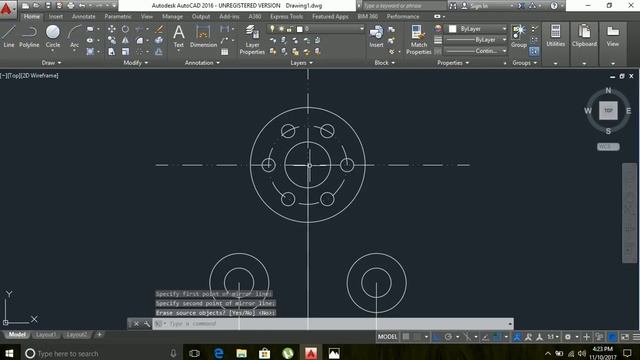Click the add layout plus button
Viewport: 640px width, 360px height.
pyautogui.click(x=99, y=335)
